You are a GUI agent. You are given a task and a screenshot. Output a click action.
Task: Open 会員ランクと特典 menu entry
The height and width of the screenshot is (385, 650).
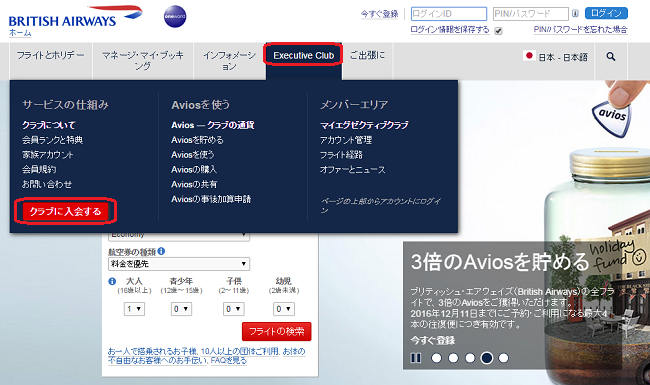[x=52, y=140]
